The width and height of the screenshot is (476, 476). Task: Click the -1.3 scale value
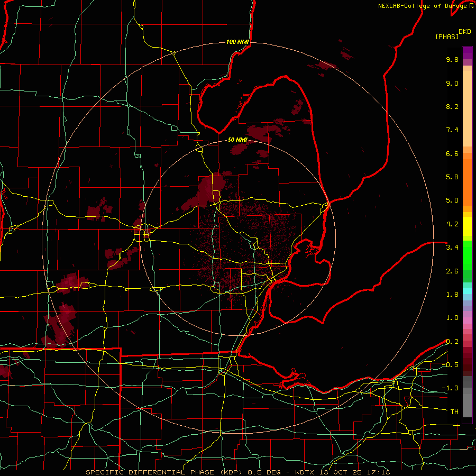[x=450, y=388]
